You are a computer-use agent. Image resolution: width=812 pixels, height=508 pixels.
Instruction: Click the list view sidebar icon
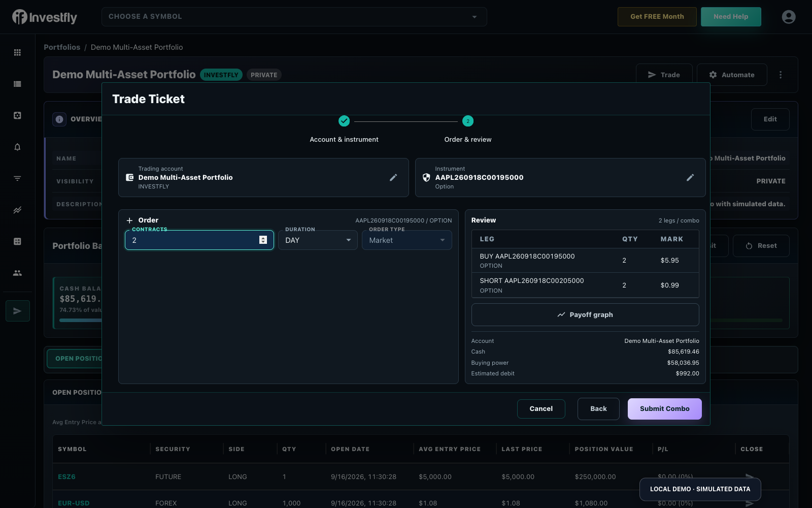tap(17, 84)
